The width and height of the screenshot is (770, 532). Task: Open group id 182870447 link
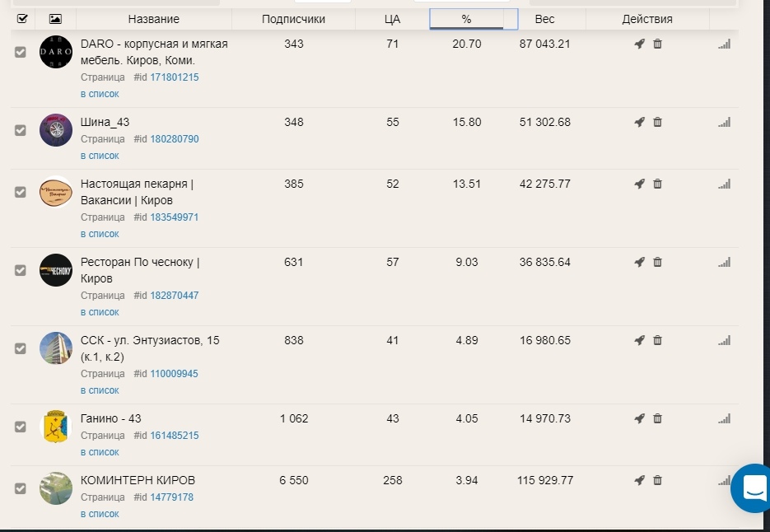(x=175, y=295)
